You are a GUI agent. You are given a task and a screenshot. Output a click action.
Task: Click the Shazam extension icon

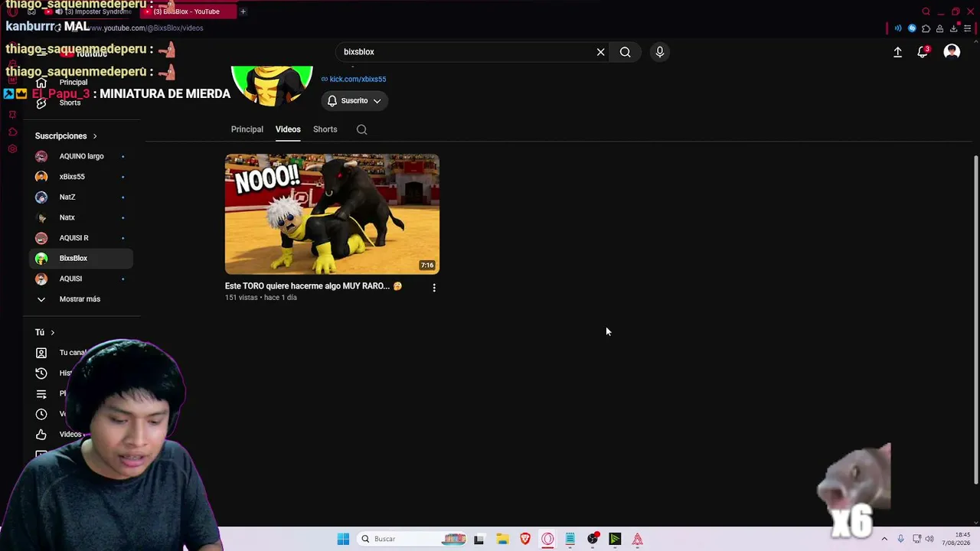pyautogui.click(x=912, y=28)
